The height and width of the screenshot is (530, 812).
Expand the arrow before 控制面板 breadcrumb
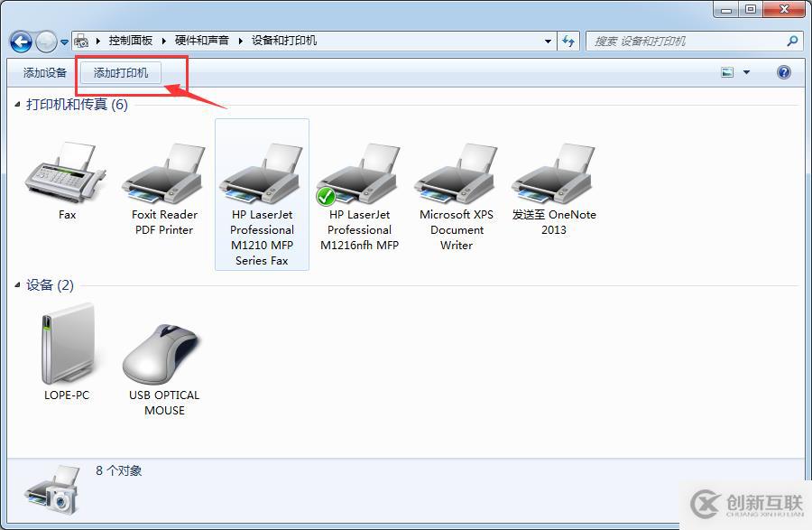coord(97,41)
